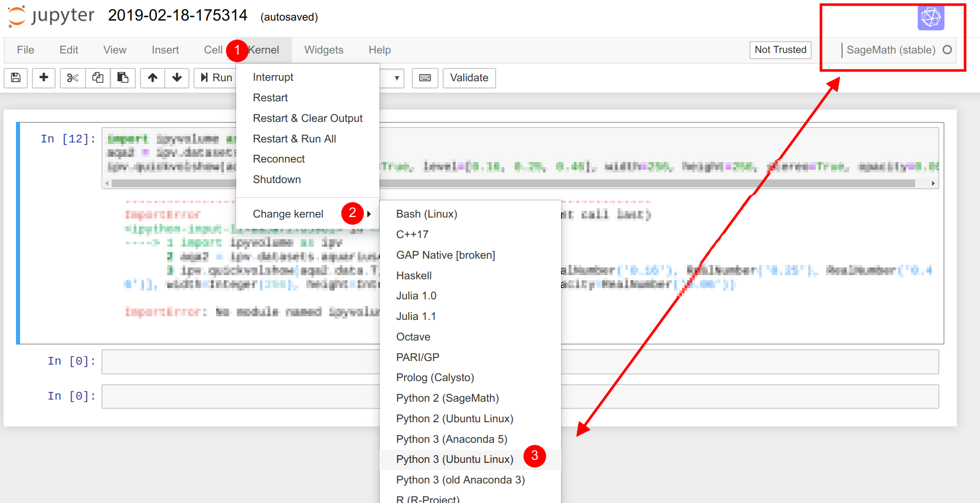Click the Not Trusted button
The image size is (980, 503).
pos(780,50)
